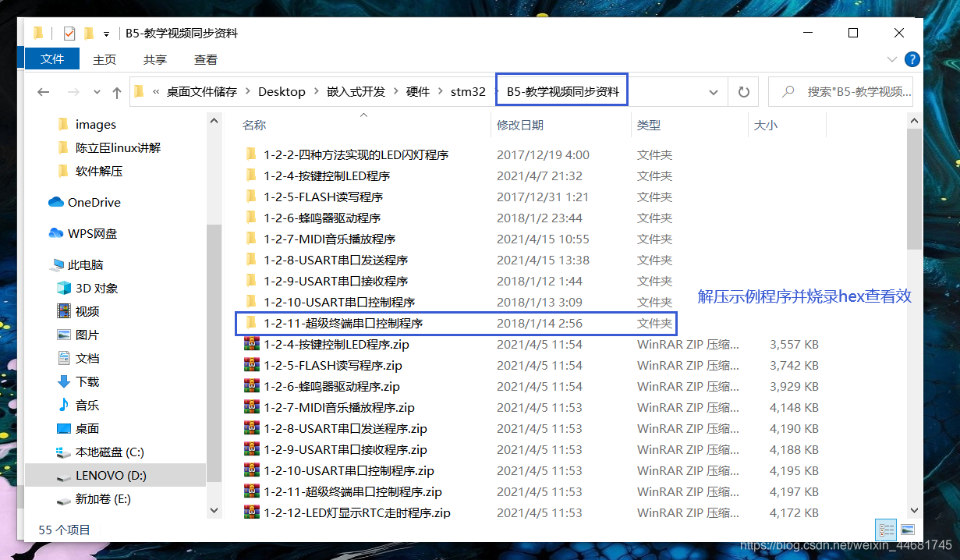Switch to large icons view
This screenshot has height=560, width=960.
(x=907, y=530)
